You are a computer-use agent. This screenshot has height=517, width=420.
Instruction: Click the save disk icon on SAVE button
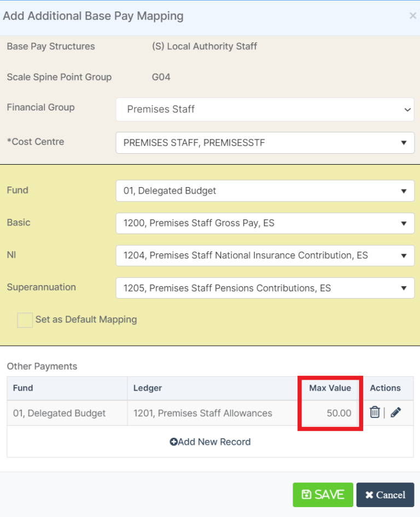coord(306,495)
